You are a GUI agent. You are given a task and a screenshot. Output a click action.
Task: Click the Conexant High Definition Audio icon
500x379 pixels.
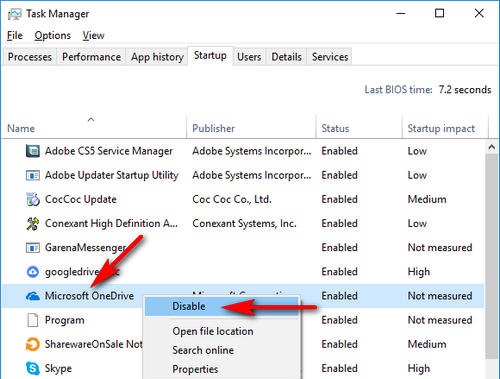33,224
